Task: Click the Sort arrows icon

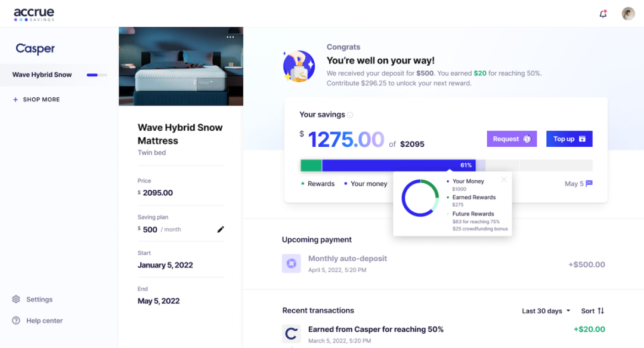Action: point(600,310)
